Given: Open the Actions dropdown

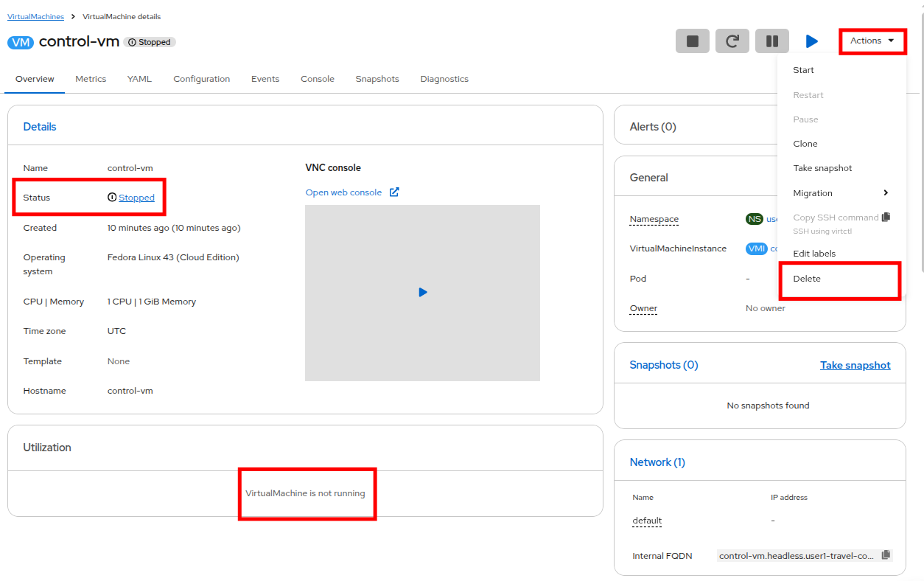Looking at the screenshot, I should pos(872,41).
